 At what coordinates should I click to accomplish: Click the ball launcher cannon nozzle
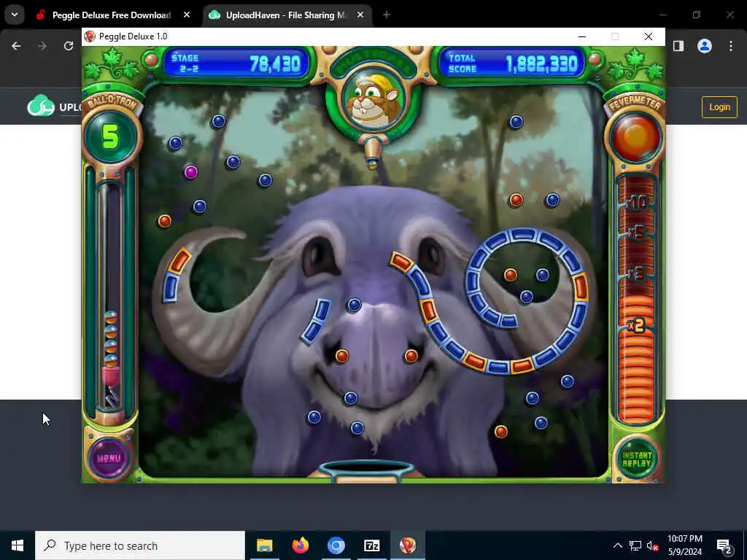pos(372,152)
